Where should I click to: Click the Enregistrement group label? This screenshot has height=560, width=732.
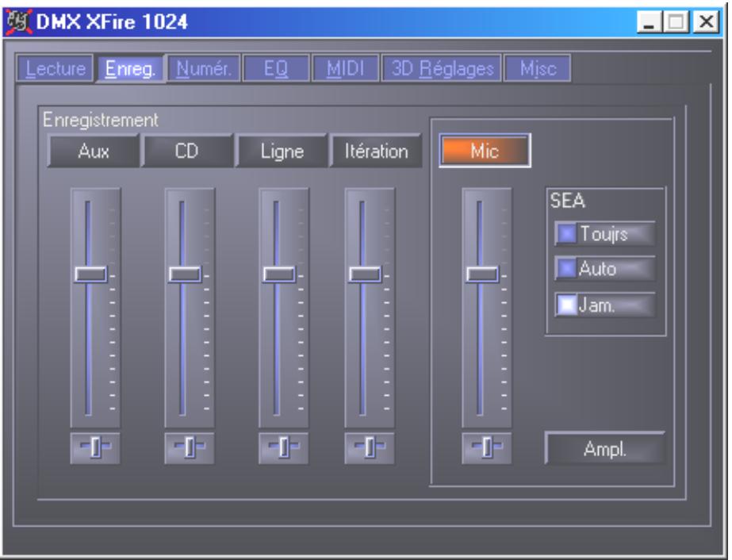coord(101,120)
